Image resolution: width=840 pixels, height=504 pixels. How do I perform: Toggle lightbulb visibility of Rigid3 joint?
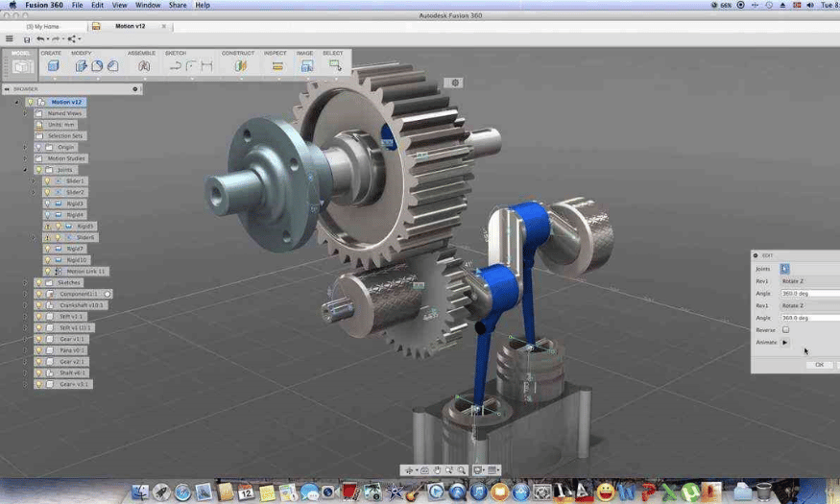click(x=47, y=204)
